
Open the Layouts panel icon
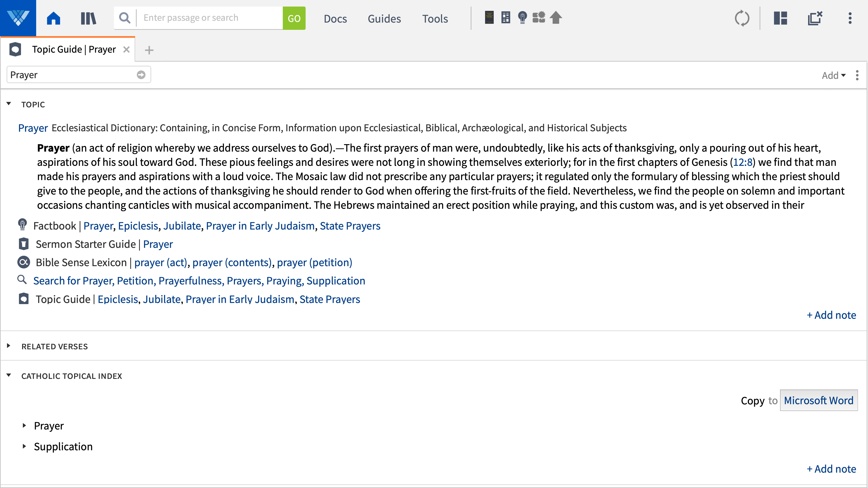click(x=781, y=19)
